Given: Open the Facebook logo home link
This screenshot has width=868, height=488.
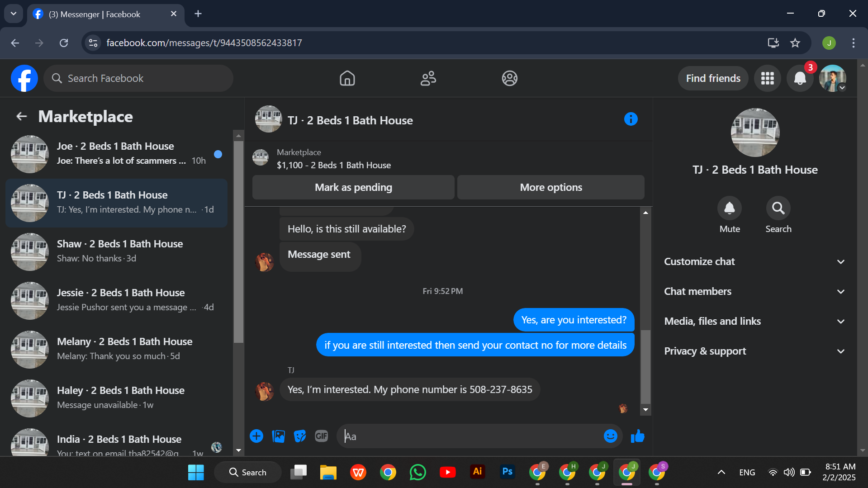Looking at the screenshot, I should coord(24,78).
